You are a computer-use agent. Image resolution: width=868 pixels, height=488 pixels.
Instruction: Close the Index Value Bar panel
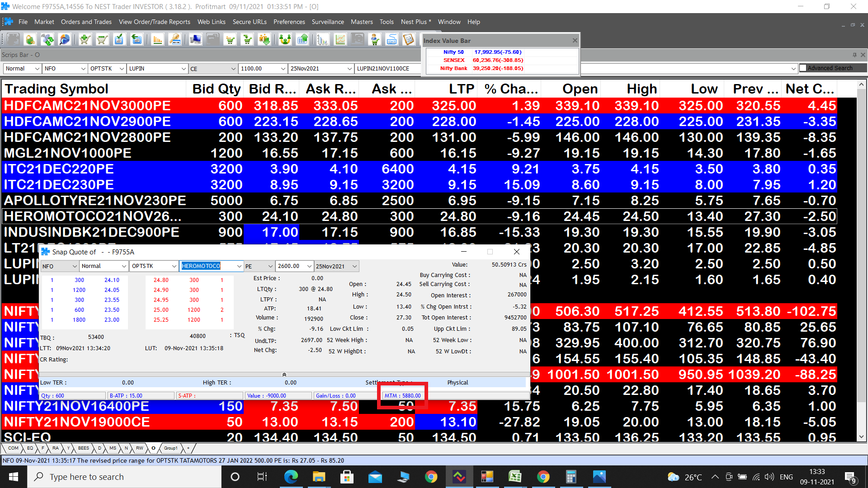click(x=575, y=40)
